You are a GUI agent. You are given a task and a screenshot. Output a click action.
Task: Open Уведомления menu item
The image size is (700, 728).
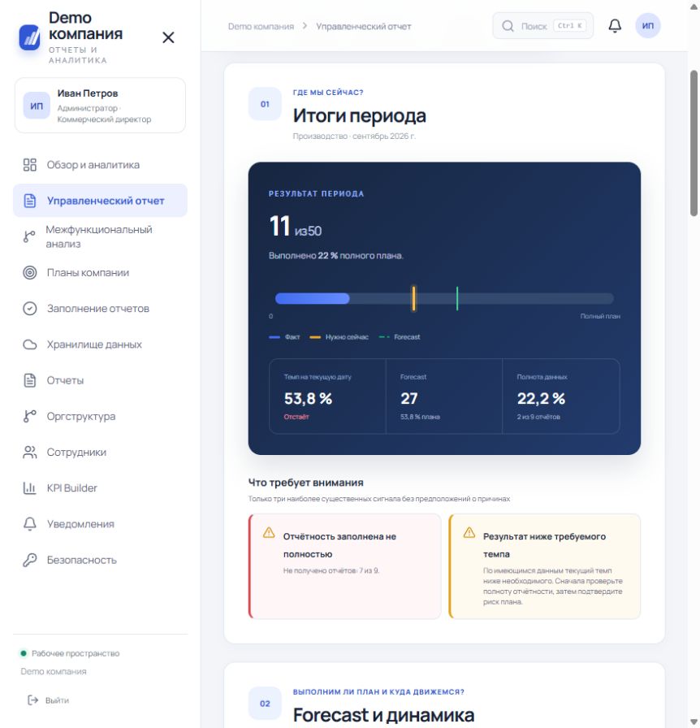[100, 524]
